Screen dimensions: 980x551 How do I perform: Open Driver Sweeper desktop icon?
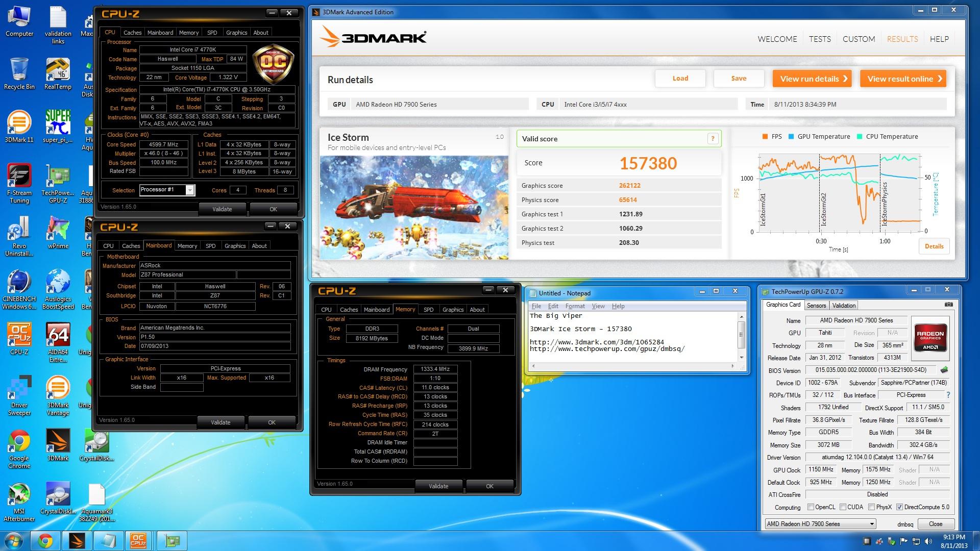19,396
